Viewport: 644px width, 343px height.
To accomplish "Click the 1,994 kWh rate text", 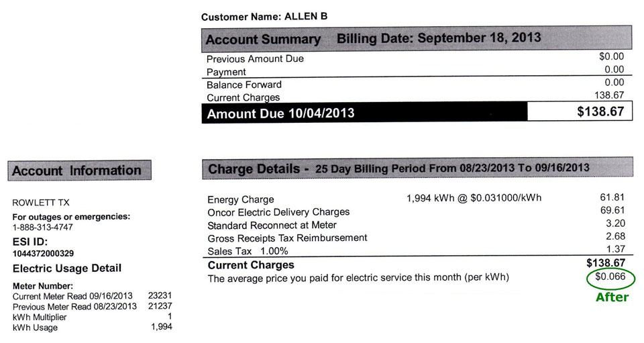I will 474,198.
